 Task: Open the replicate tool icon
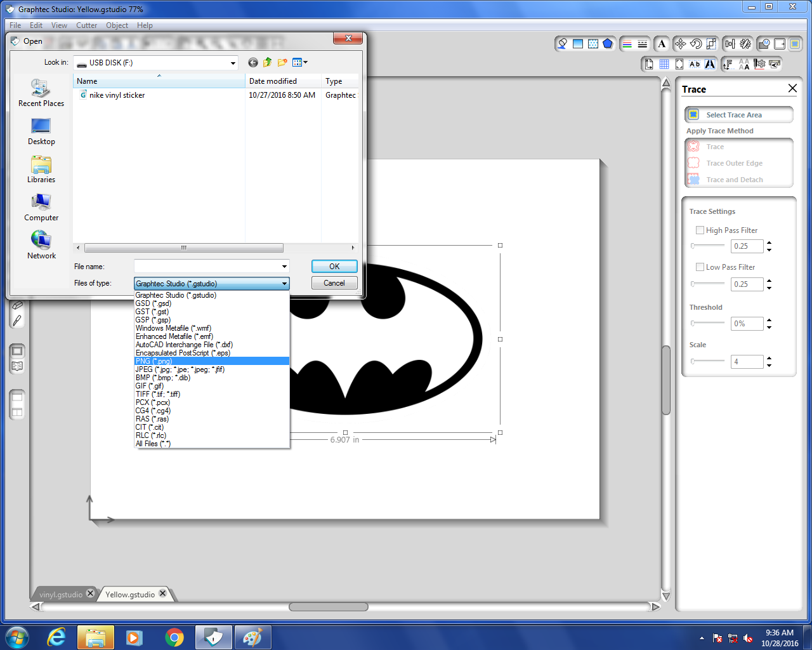[x=745, y=44]
